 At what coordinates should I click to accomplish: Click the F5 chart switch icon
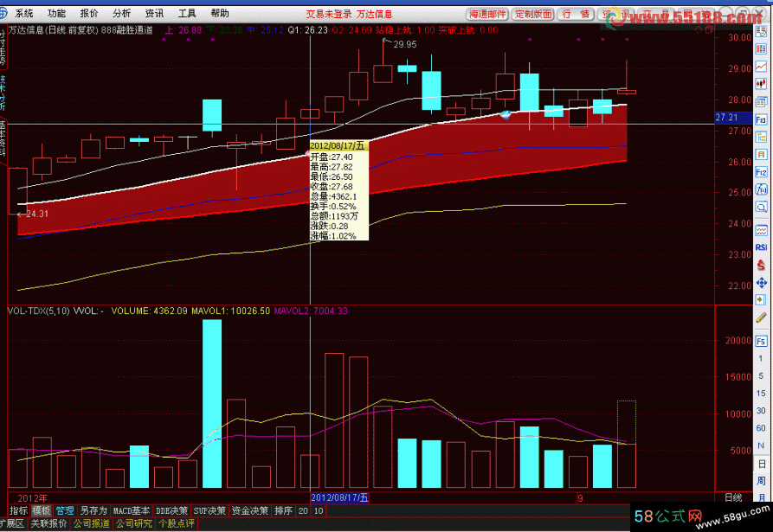[761, 342]
